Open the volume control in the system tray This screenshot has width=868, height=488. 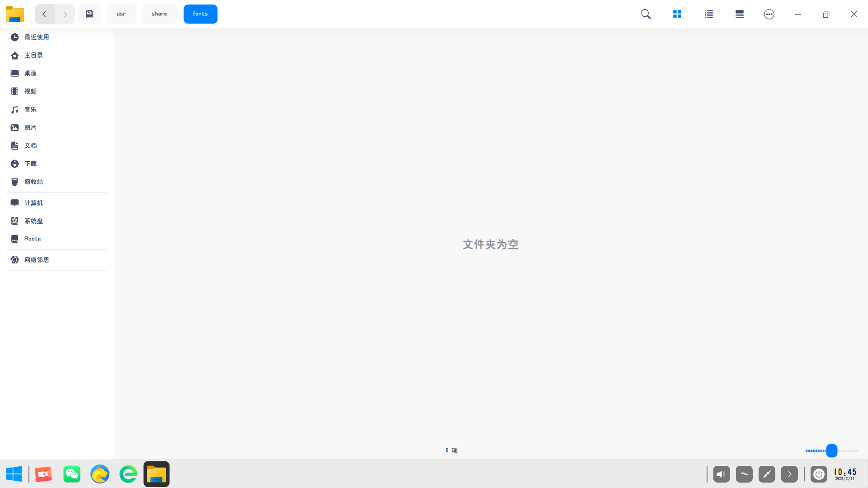(721, 474)
